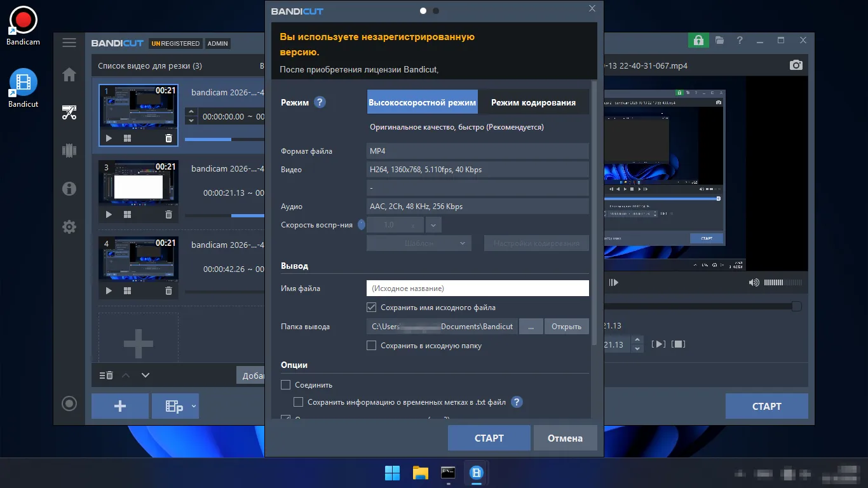Image resolution: width=868 pixels, height=488 pixels.
Task: Toggle saving timestamp info to .txt file
Action: 298,402
